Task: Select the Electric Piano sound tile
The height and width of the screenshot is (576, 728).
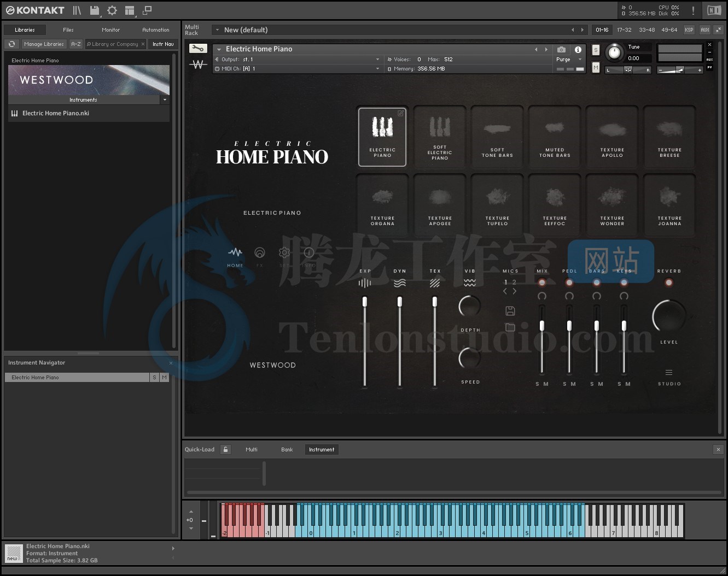Action: pyautogui.click(x=382, y=137)
